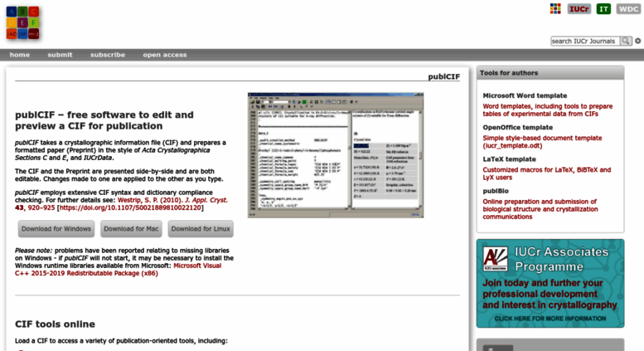
Task: Run search with magnifier icon
Action: coord(626,41)
